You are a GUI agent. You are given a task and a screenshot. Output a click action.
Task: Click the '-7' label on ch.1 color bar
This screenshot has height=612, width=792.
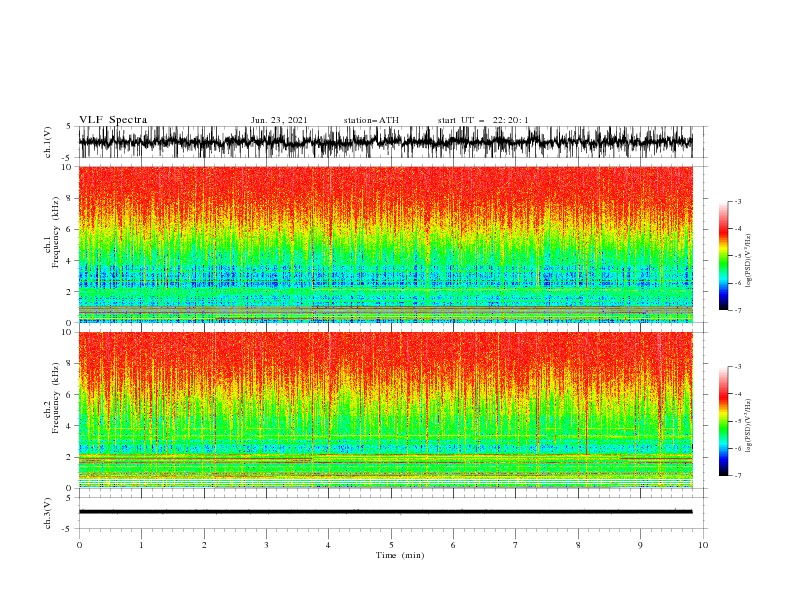click(738, 310)
